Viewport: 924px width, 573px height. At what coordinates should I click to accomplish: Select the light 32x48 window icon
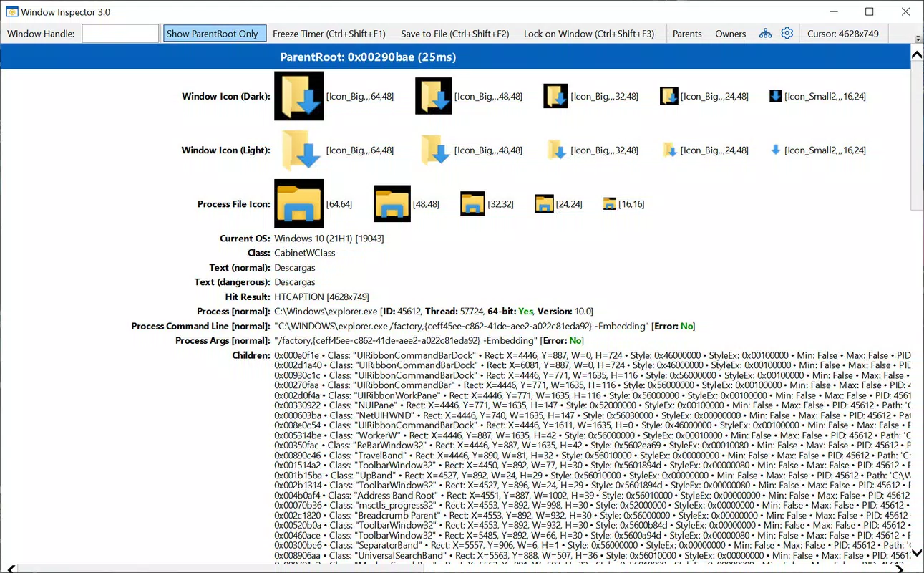(555, 150)
